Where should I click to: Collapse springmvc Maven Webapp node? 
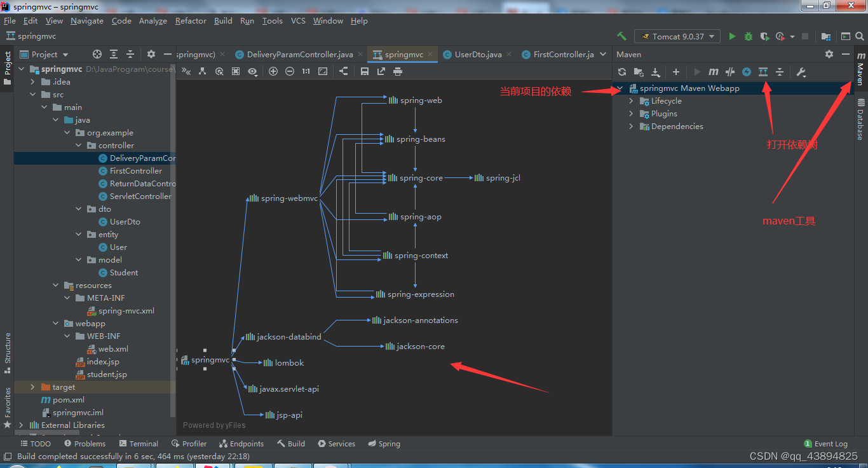[x=620, y=88]
